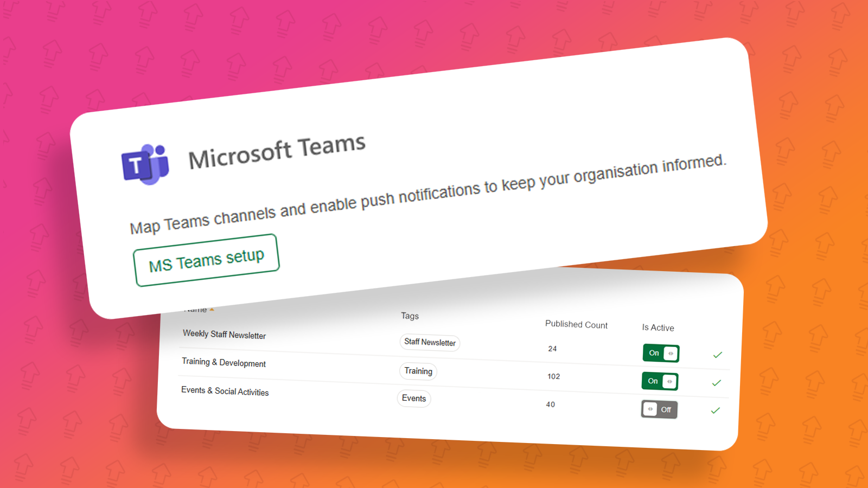Open MS Teams setup

pyautogui.click(x=206, y=260)
